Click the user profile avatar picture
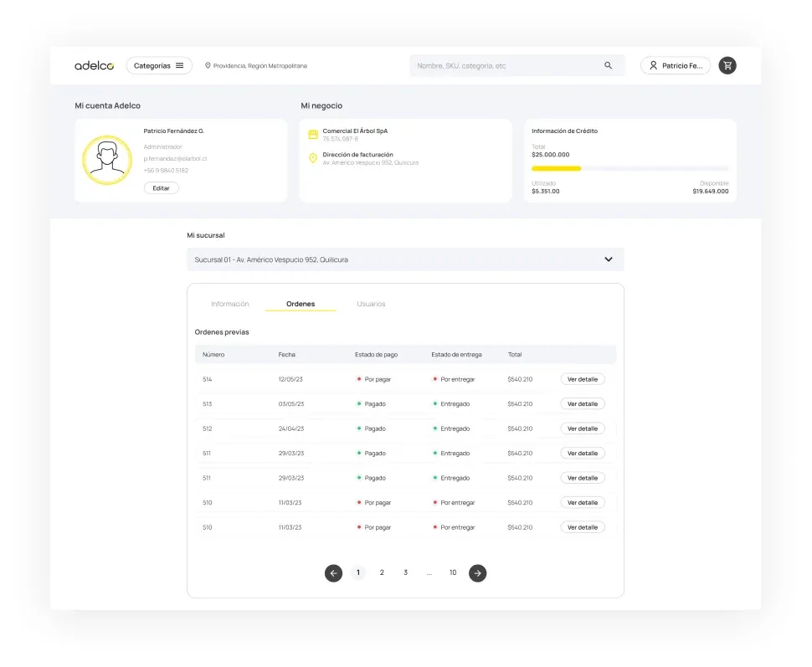The height and width of the screenshot is (667, 812). point(107,160)
